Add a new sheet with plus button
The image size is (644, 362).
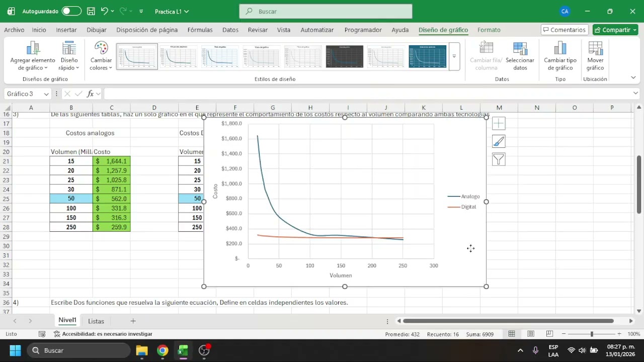tap(133, 321)
